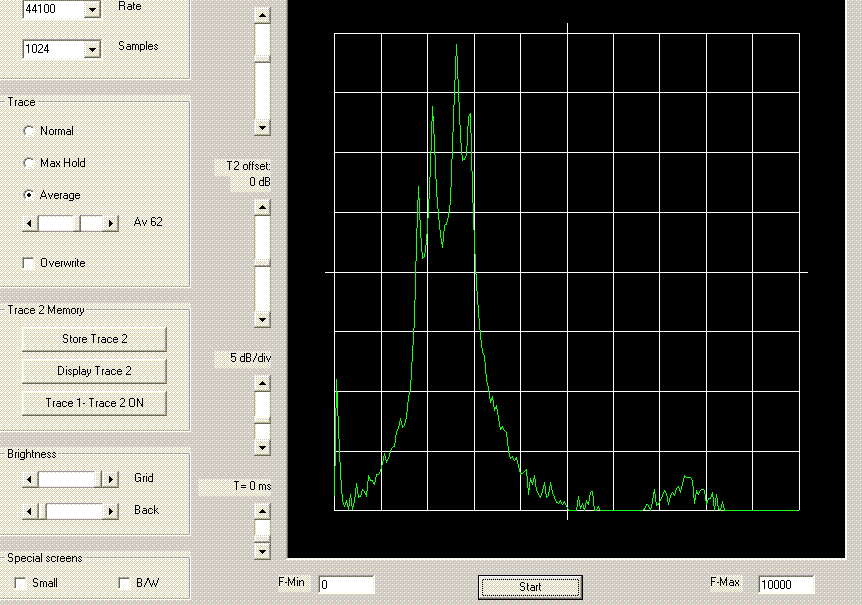Click down arrow of T2 offset scrollbar

(x=262, y=319)
